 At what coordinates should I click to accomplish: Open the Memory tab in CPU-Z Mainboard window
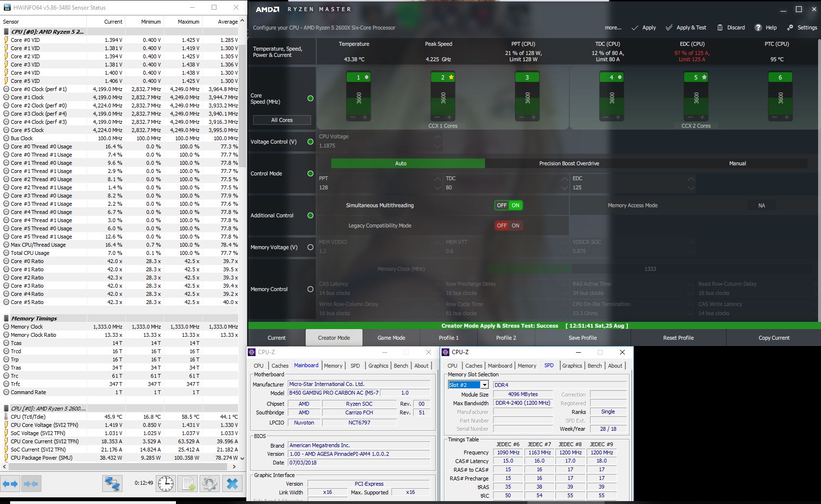[x=333, y=366]
